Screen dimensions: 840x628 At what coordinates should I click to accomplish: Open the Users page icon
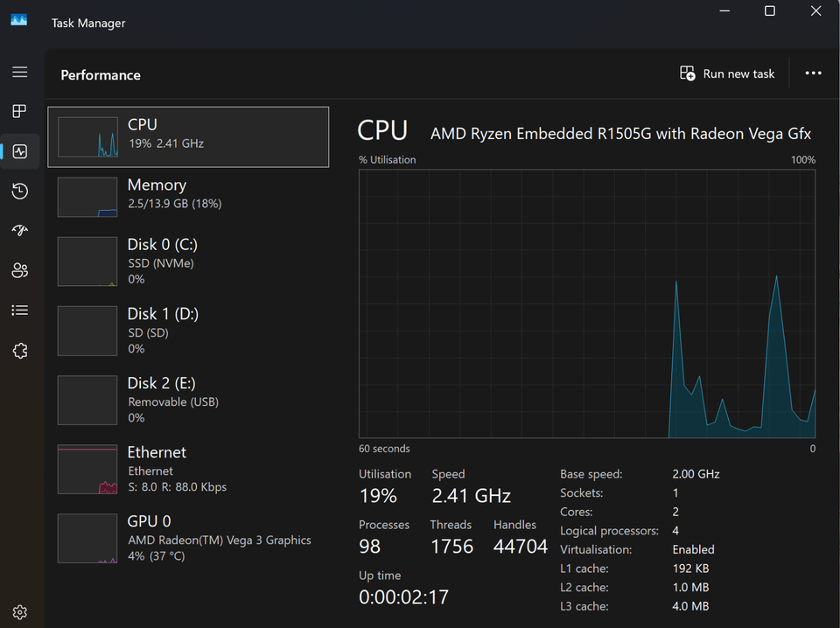19,270
